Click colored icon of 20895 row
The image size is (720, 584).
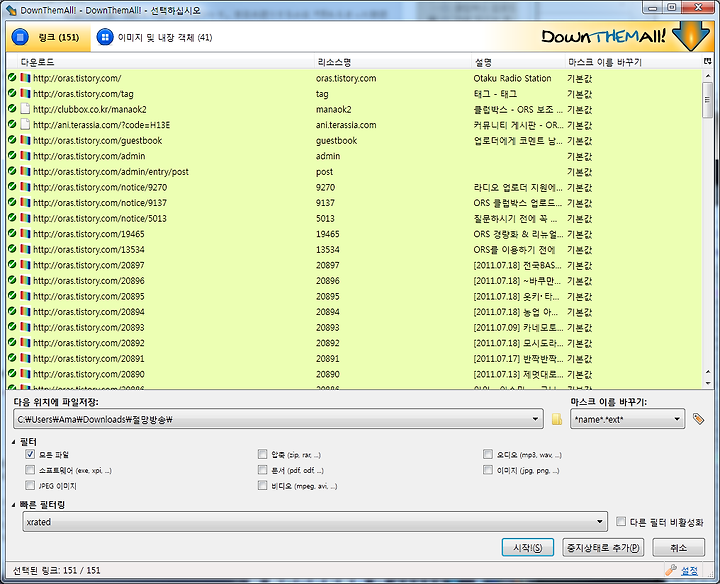tap(25, 296)
